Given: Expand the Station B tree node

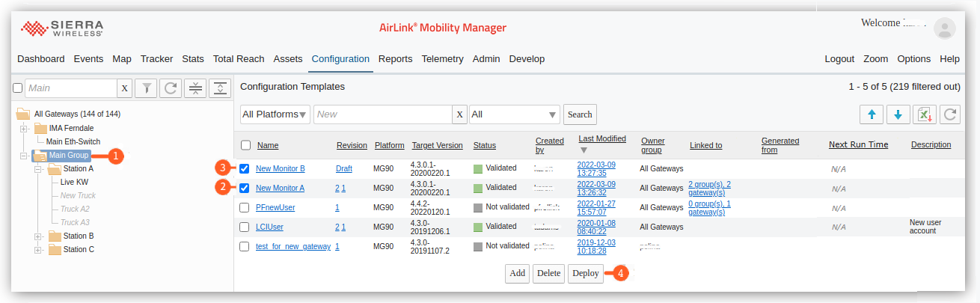Looking at the screenshot, I should pyautogui.click(x=38, y=236).
